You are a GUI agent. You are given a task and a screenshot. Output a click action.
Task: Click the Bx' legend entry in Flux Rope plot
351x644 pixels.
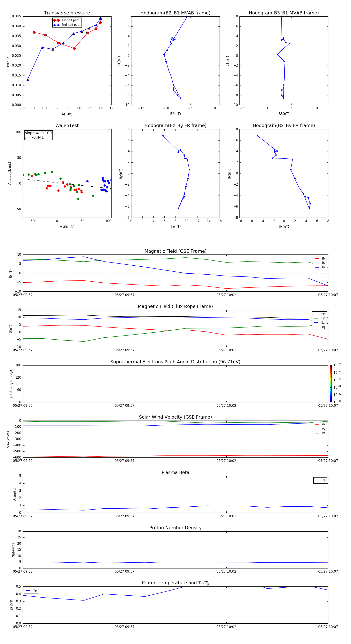tap(320, 314)
